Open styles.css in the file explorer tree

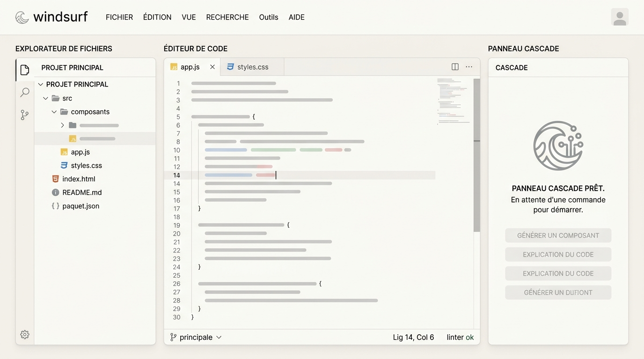pyautogui.click(x=87, y=166)
